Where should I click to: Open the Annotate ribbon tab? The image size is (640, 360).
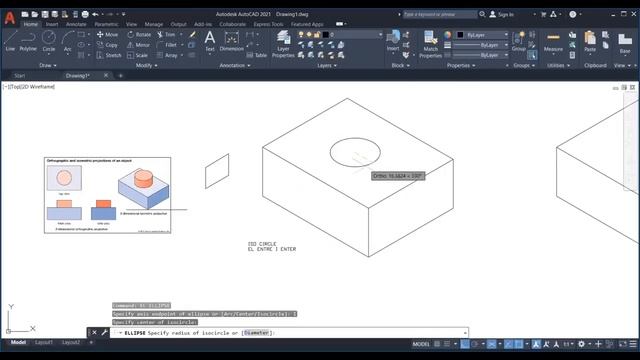[76, 24]
